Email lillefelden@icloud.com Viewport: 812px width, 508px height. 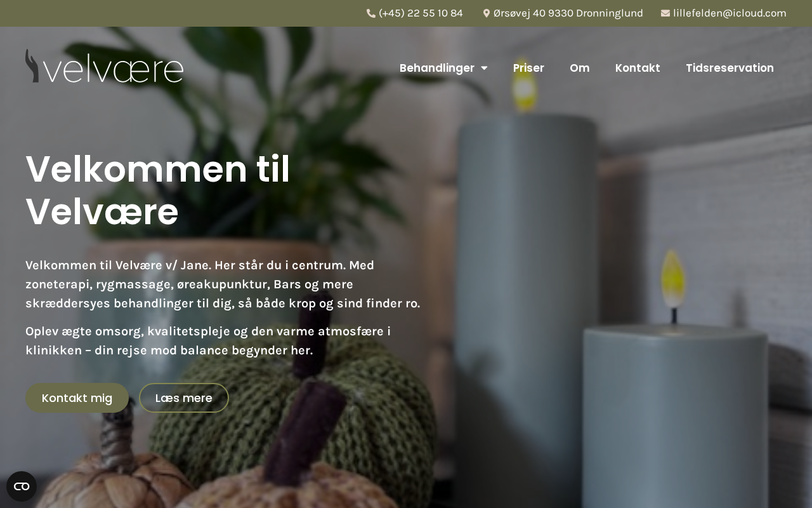click(730, 13)
